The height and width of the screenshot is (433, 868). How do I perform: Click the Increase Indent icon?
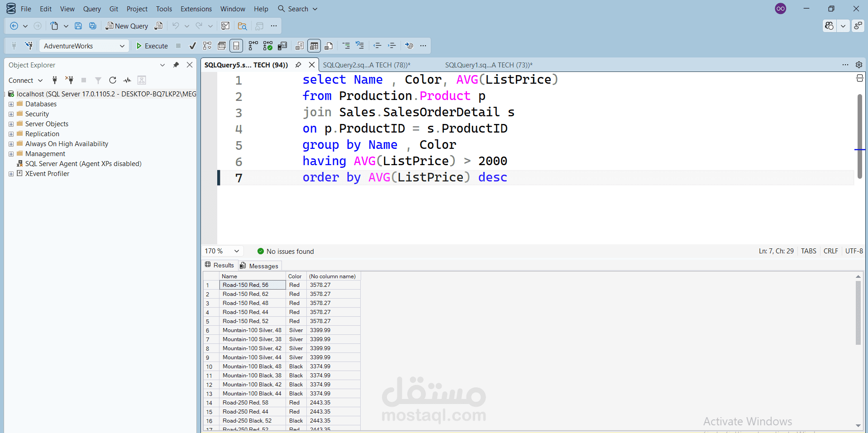point(392,46)
